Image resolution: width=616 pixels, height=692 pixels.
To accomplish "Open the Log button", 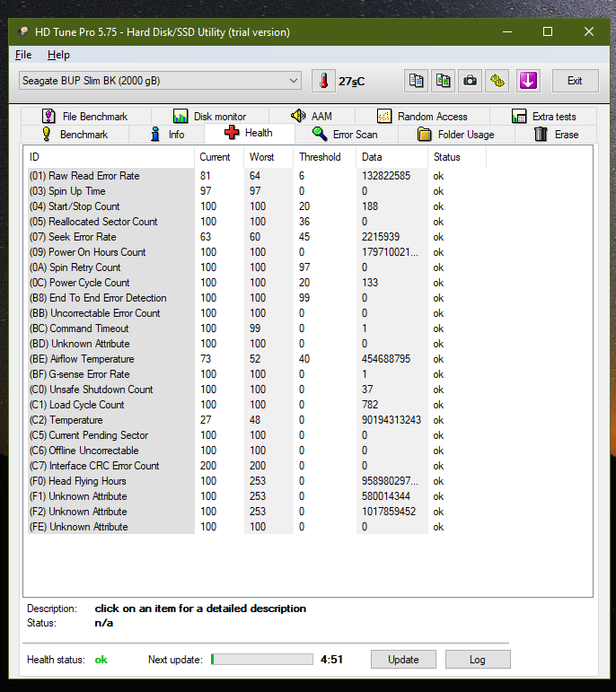I will click(478, 660).
